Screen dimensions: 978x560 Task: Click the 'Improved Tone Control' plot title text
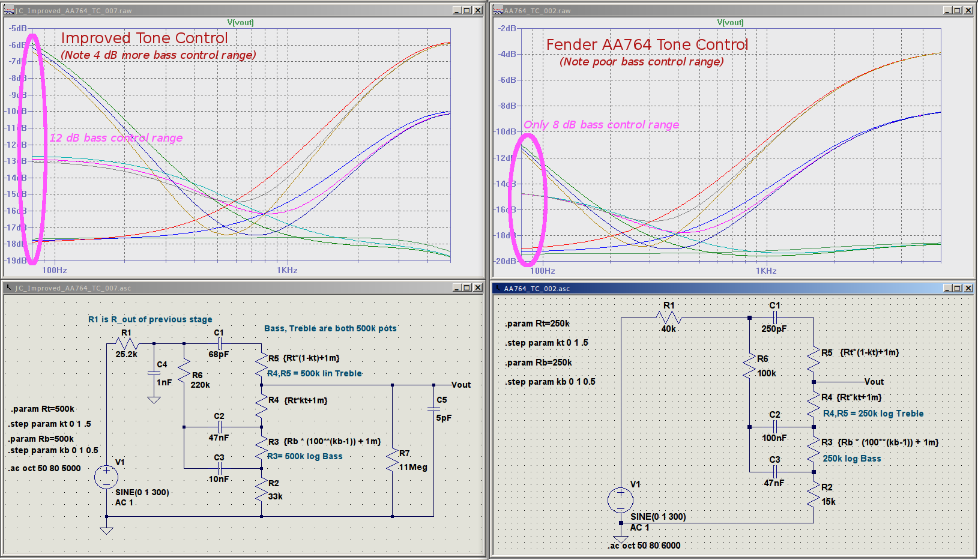click(x=144, y=38)
